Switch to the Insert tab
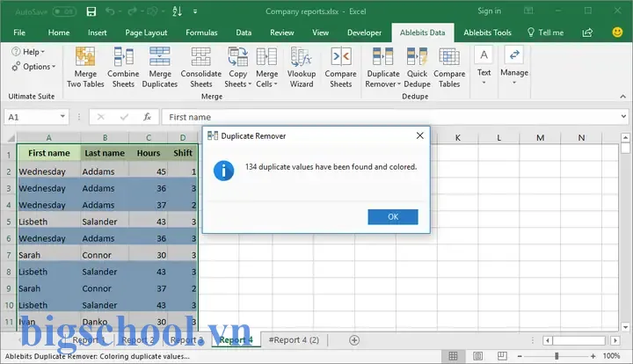Screen dimensions: 633x364 point(98,33)
